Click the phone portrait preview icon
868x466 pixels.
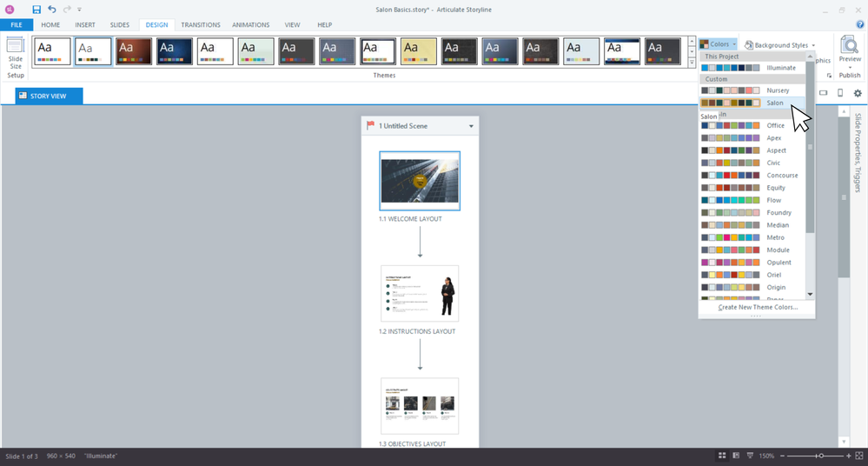(x=840, y=93)
